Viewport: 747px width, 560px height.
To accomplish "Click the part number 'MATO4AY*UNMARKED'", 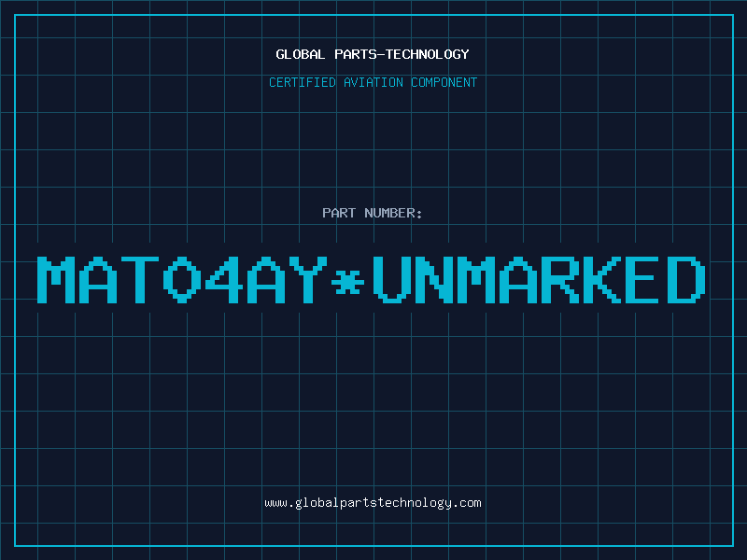I will [372, 279].
